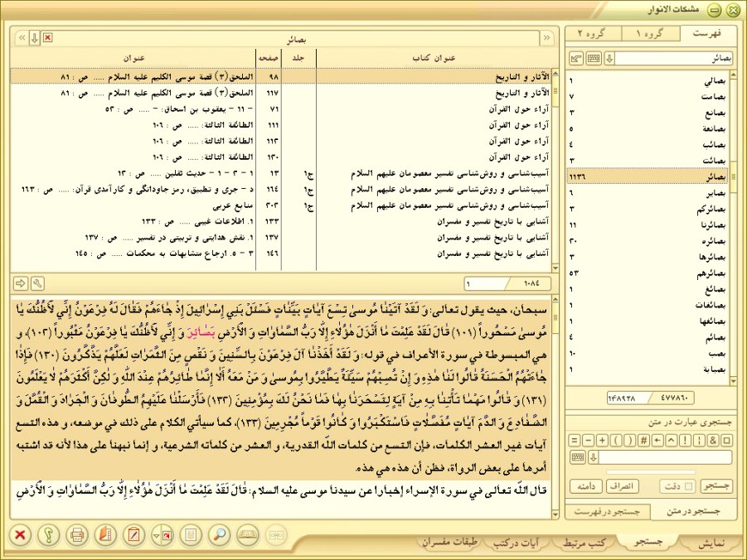Click the index search field containing بصائر
The image size is (747, 560).
[674, 59]
